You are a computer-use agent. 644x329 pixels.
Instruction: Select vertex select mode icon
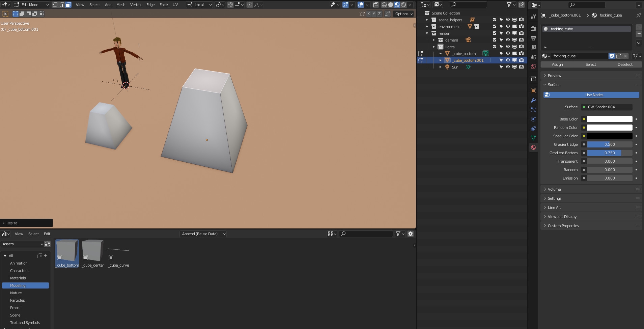[x=55, y=5]
